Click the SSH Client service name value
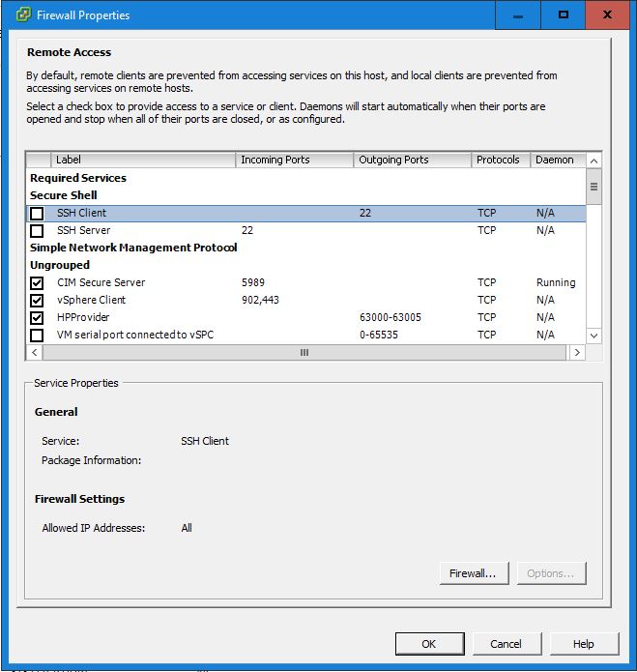The image size is (637, 672). coord(205,441)
